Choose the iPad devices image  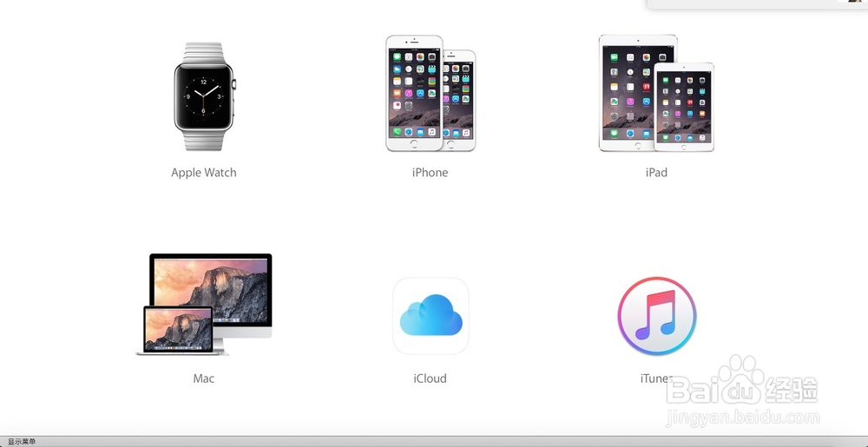(x=656, y=93)
